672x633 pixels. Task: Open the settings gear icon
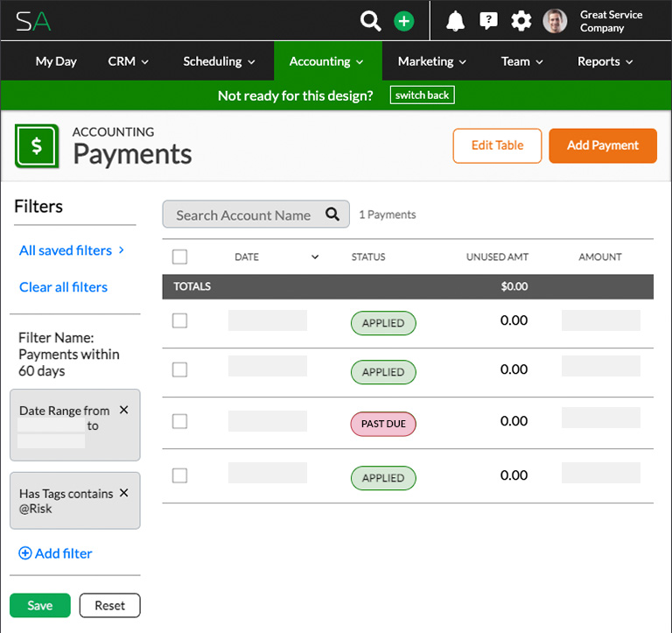click(521, 21)
